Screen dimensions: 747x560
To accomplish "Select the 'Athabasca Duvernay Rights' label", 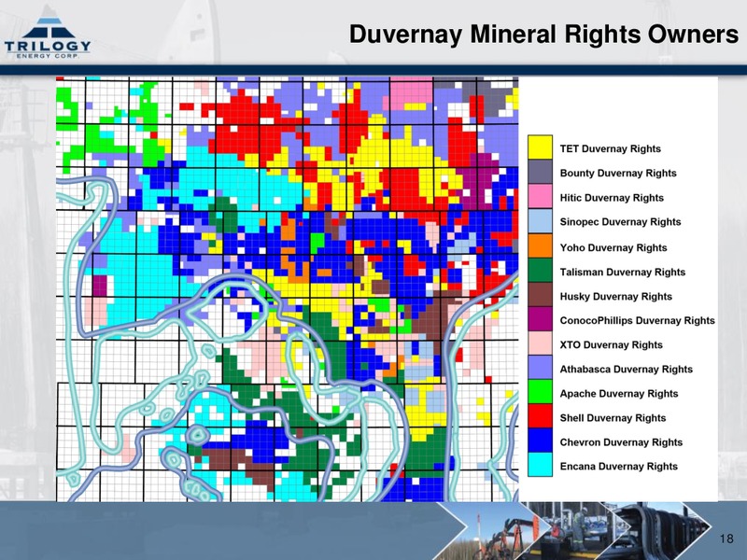I will point(626,369).
